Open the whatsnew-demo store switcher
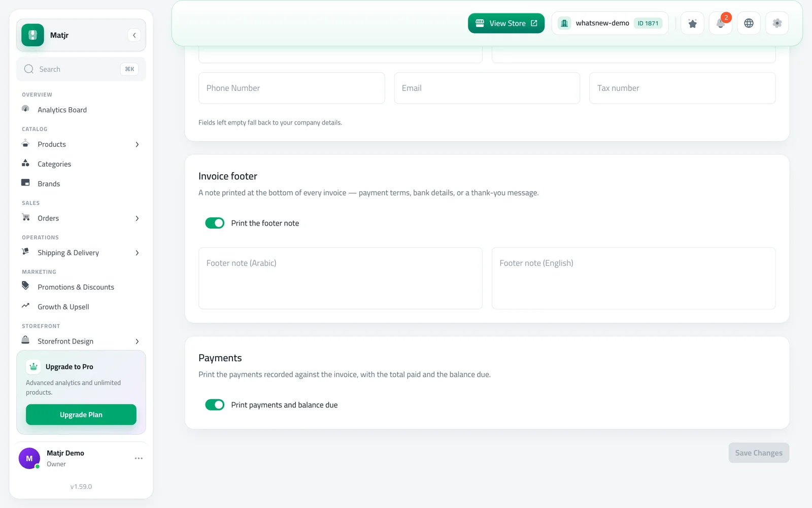The height and width of the screenshot is (508, 812). tap(610, 23)
